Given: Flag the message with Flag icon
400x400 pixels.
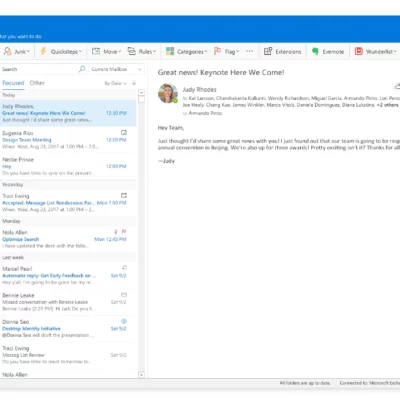Looking at the screenshot, I should (217, 51).
